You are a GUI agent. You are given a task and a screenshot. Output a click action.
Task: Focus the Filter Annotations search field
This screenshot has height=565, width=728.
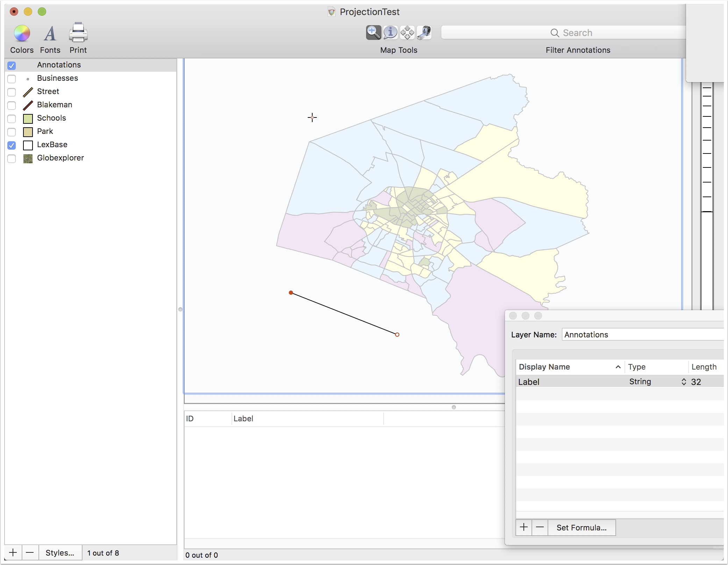pyautogui.click(x=564, y=33)
